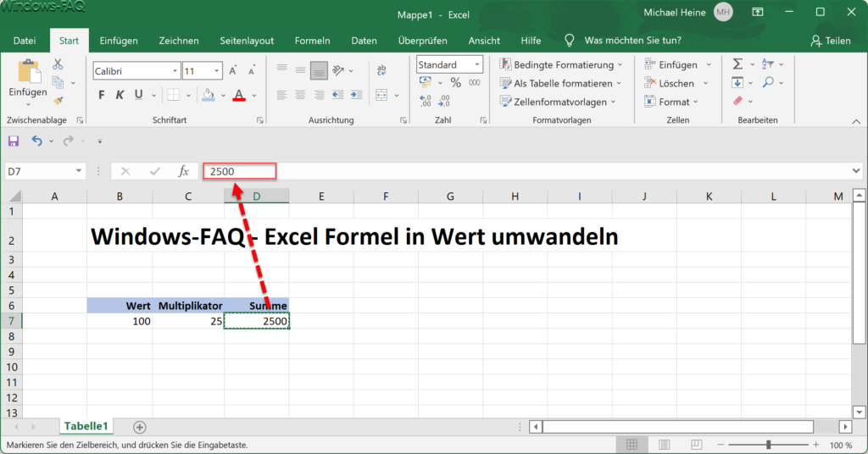
Task: Add a new sheet with plus button
Action: click(140, 427)
